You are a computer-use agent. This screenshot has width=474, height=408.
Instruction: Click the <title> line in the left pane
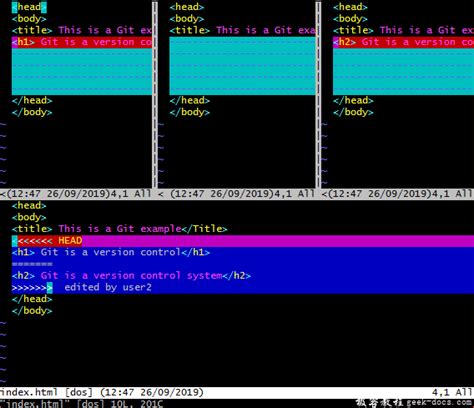click(x=82, y=30)
